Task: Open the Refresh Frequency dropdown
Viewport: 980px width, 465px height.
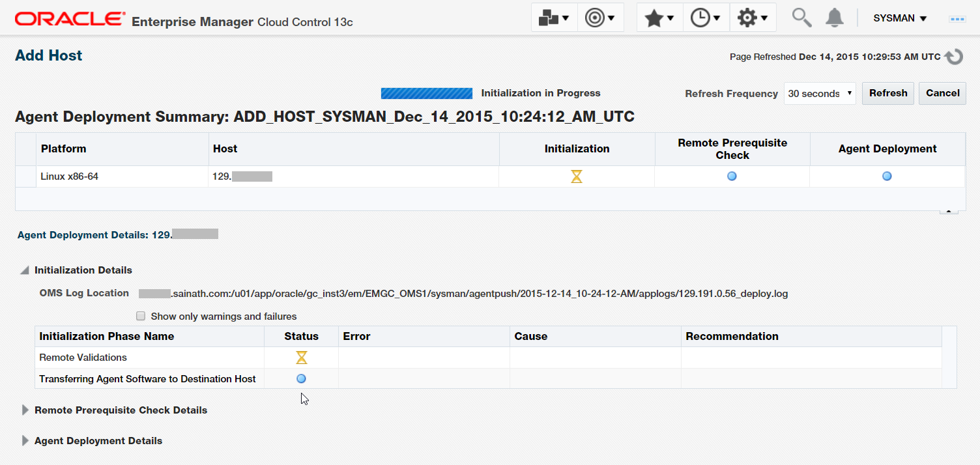Action: [x=820, y=93]
